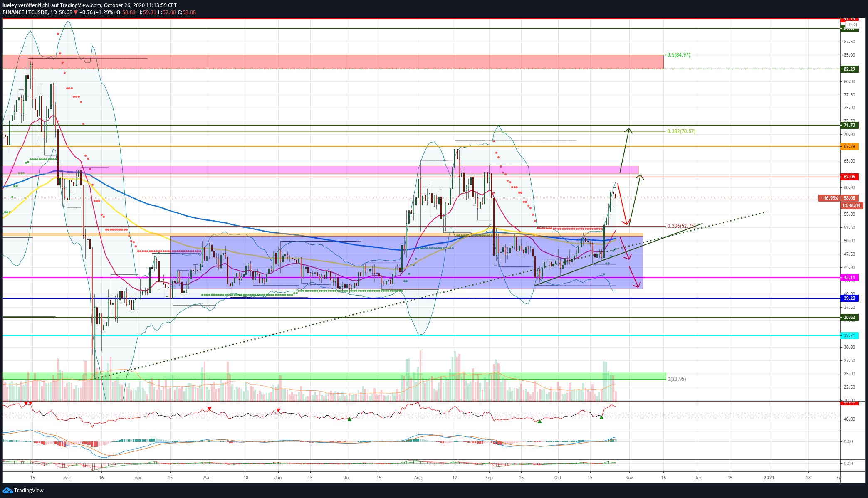Click the 77.50 price axis tick
This screenshot has height=498, width=868.
click(x=849, y=95)
